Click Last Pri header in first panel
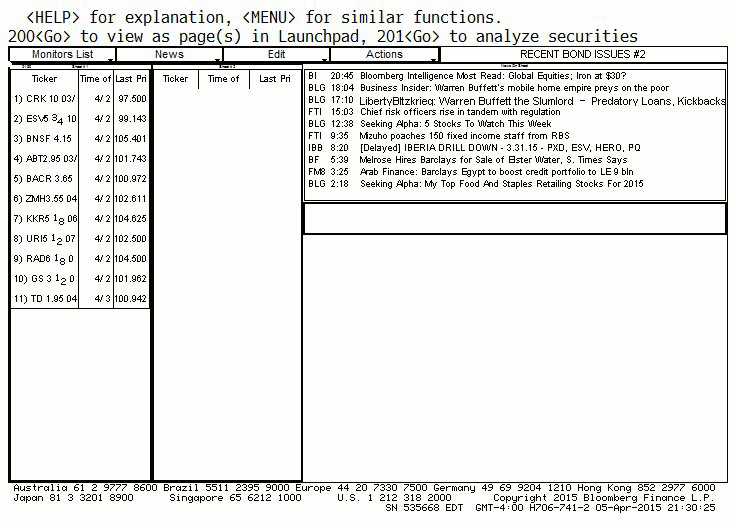This screenshot has width=736, height=527. [131, 79]
